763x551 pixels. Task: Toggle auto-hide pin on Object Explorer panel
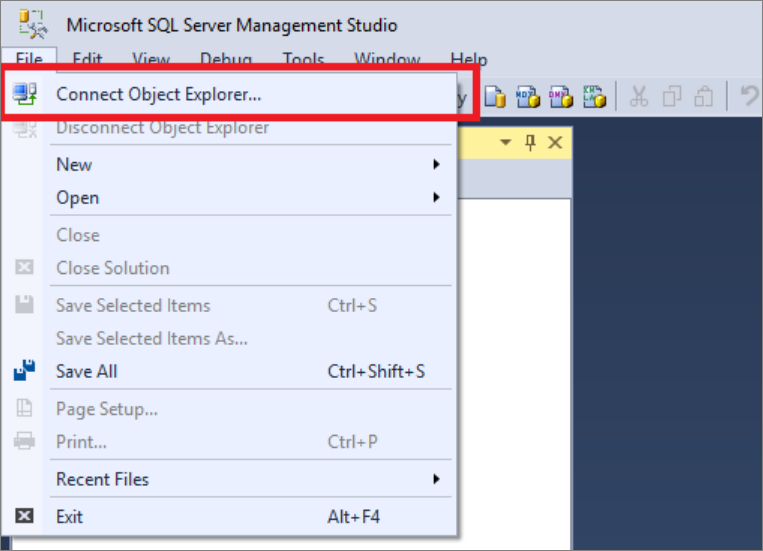tap(530, 143)
